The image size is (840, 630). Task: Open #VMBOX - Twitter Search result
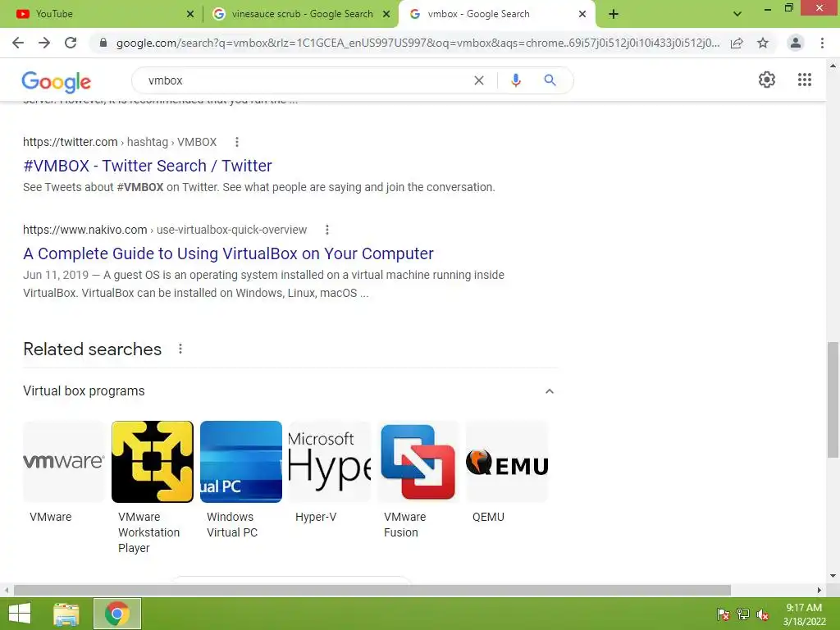coord(148,166)
